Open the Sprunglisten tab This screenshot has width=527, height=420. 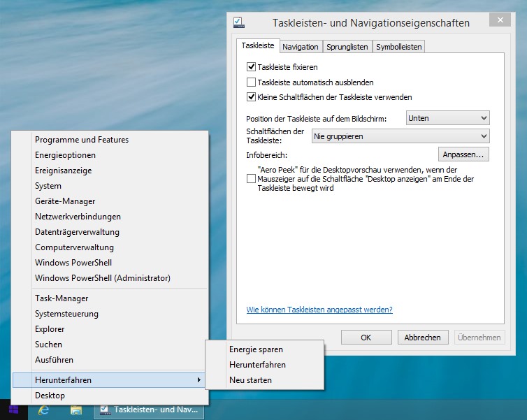coord(347,47)
